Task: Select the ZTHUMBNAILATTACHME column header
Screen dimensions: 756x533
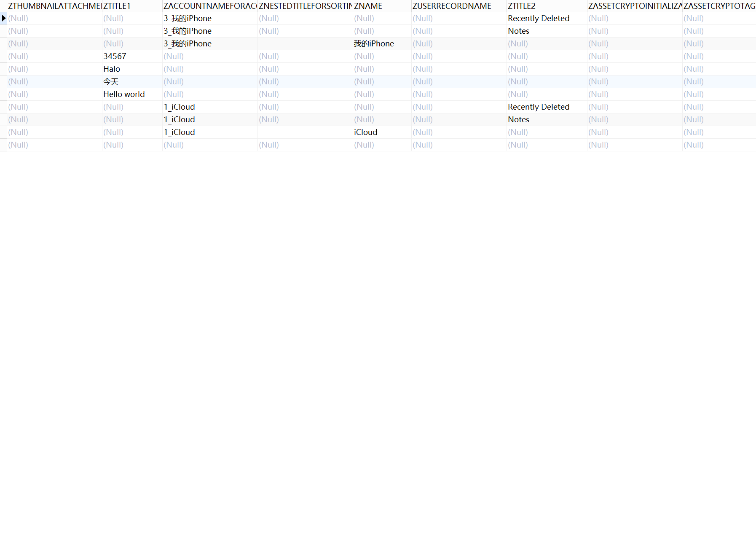Action: (x=54, y=6)
